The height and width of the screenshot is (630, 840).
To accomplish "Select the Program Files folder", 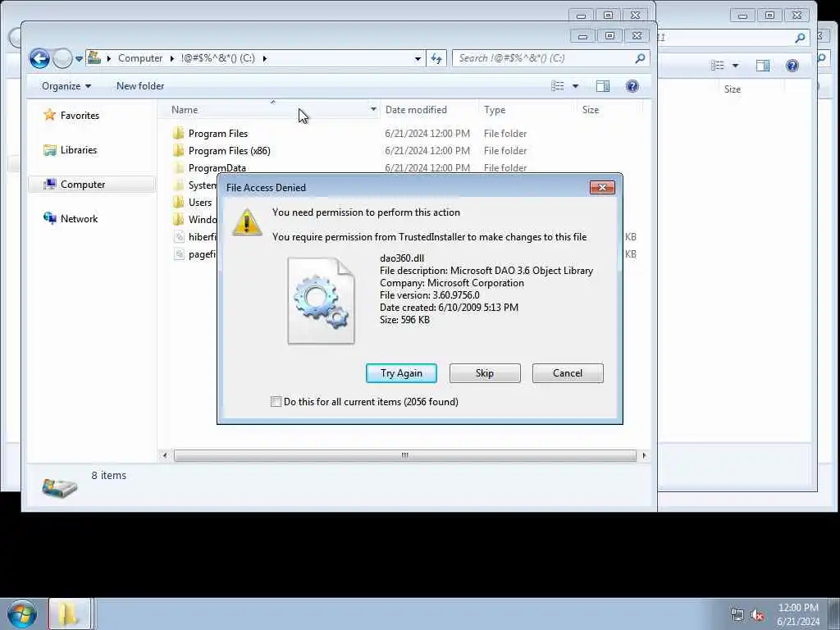I will (x=218, y=134).
